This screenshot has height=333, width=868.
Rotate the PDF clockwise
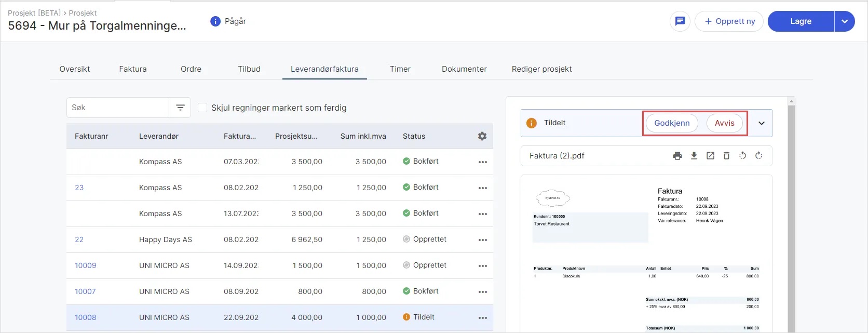(x=758, y=156)
